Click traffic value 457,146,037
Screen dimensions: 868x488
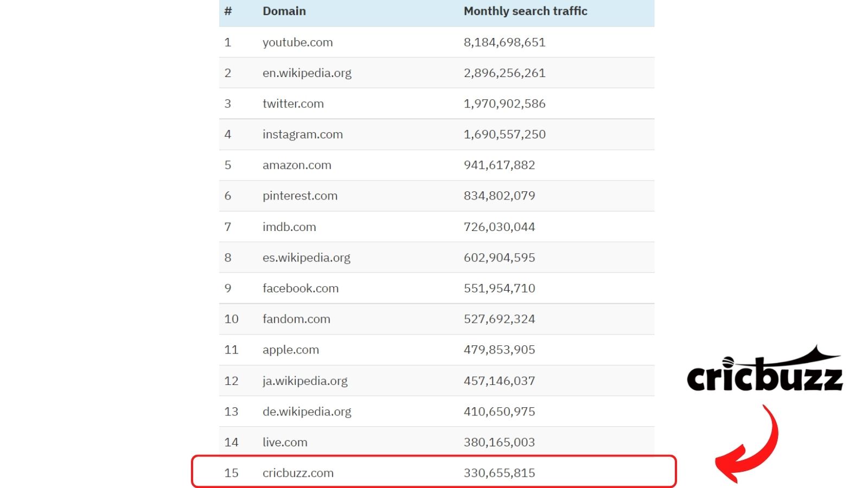pos(499,381)
